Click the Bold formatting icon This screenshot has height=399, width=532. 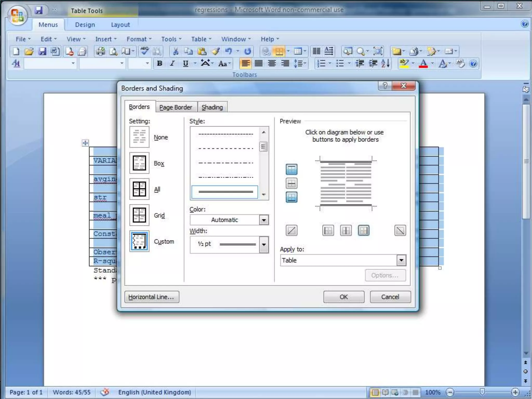click(159, 63)
